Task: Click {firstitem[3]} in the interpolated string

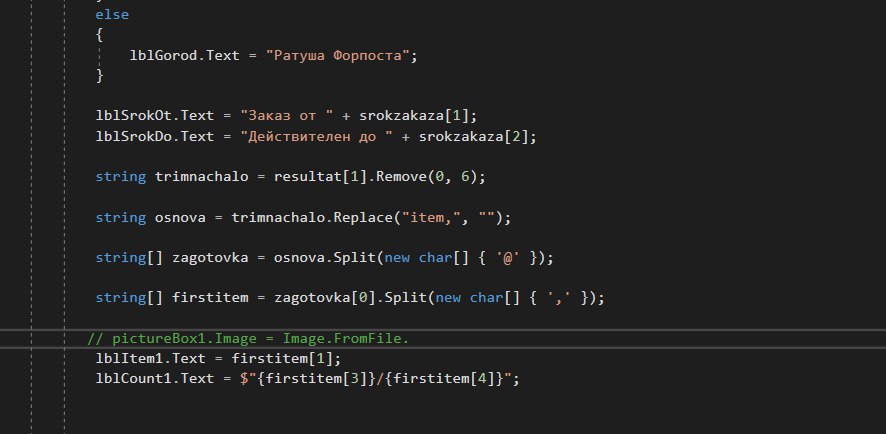Action: pos(316,378)
